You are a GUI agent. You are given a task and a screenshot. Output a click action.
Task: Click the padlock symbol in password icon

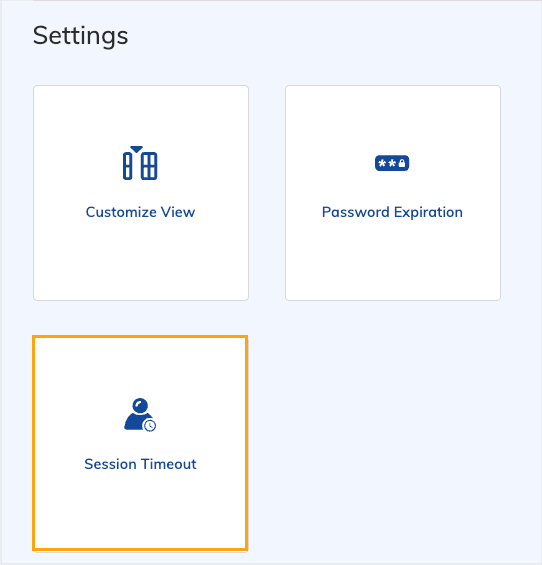(x=402, y=163)
